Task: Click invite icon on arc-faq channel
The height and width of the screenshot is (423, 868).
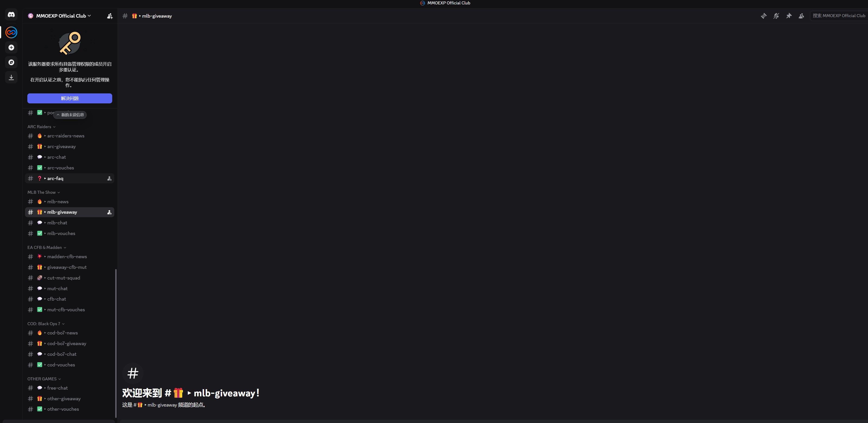Action: point(109,178)
